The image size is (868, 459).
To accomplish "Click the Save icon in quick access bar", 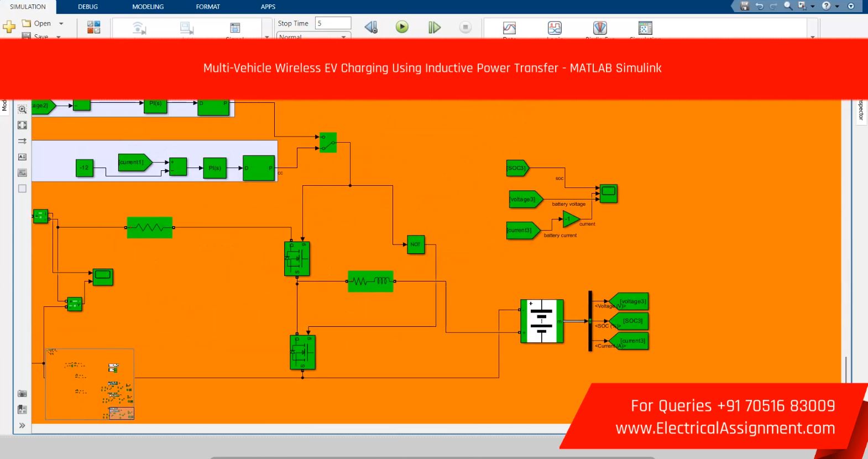I will 745,6.
